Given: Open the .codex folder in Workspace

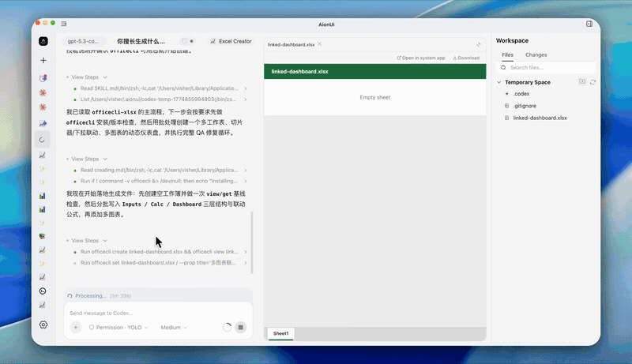Looking at the screenshot, I should (x=521, y=94).
